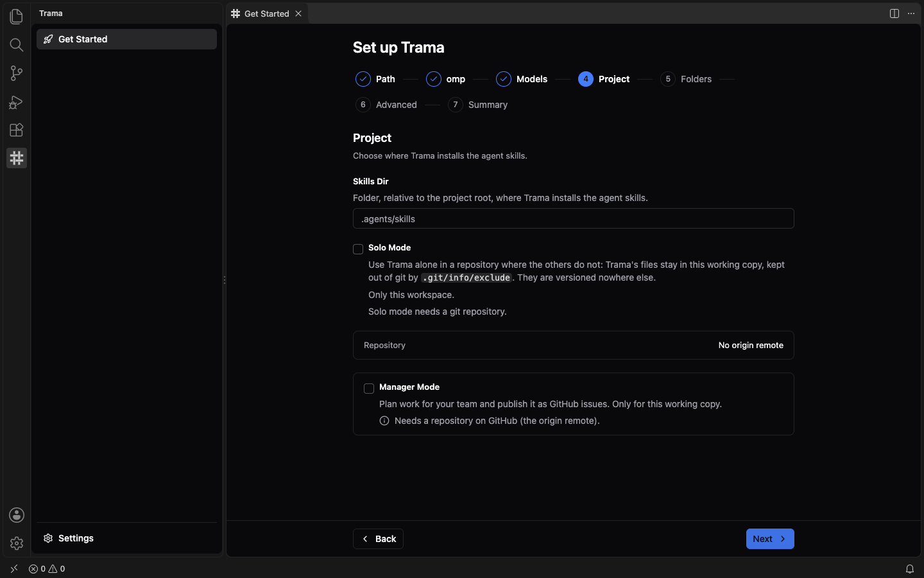Jump to the Folders step
Viewport: 924px width, 578px height.
click(x=687, y=79)
